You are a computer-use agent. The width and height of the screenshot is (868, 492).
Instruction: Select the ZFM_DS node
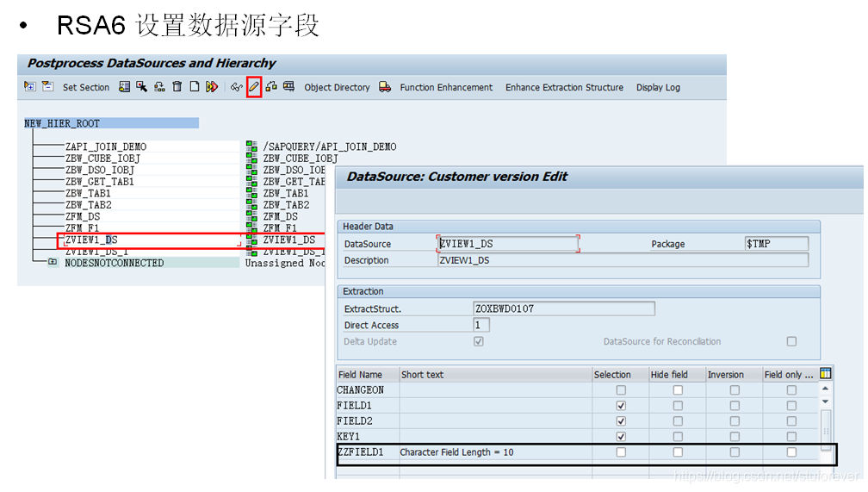pos(83,216)
